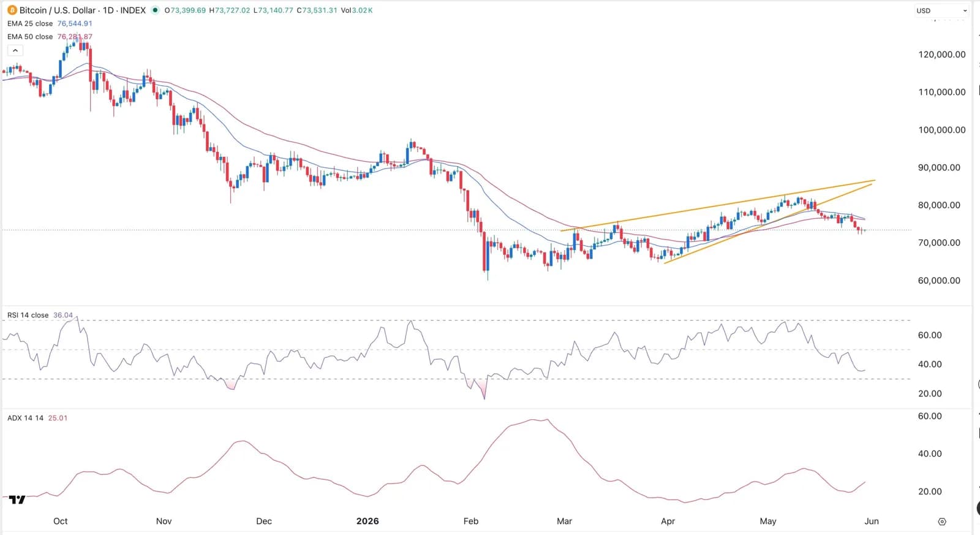Click Bitcoin / U.S. Dollar symbol title
This screenshot has height=535, width=980.
(58, 10)
